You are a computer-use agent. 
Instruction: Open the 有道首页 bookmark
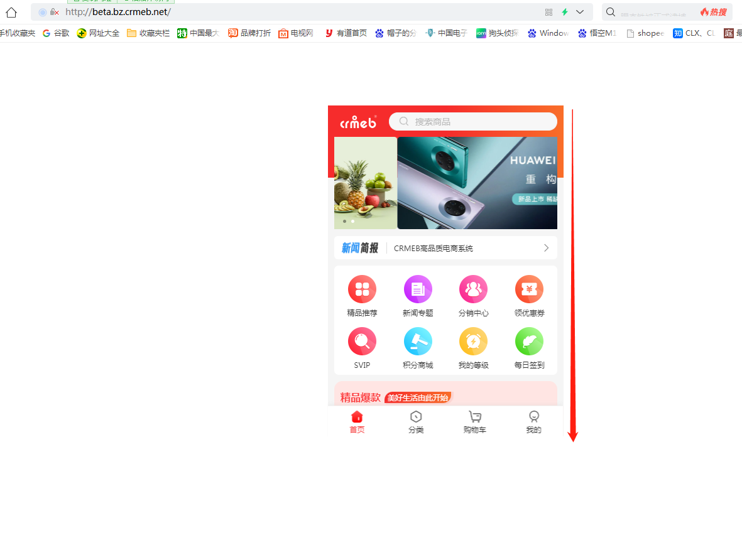[x=346, y=33]
